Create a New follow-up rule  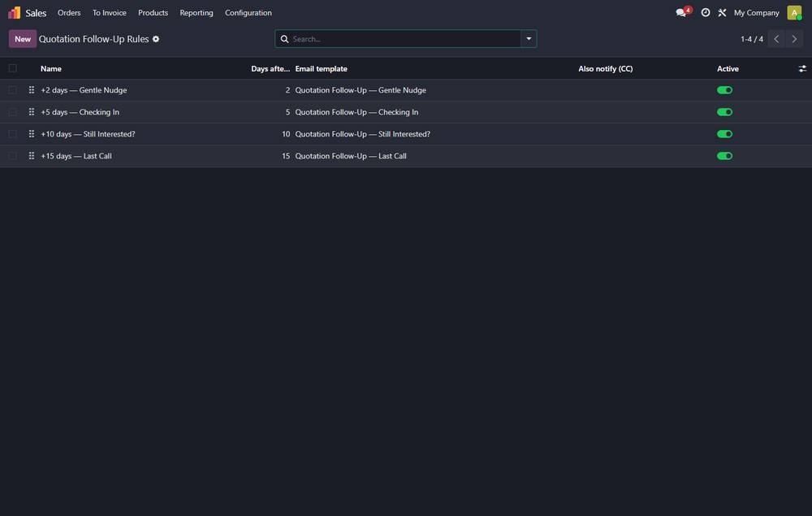point(22,39)
